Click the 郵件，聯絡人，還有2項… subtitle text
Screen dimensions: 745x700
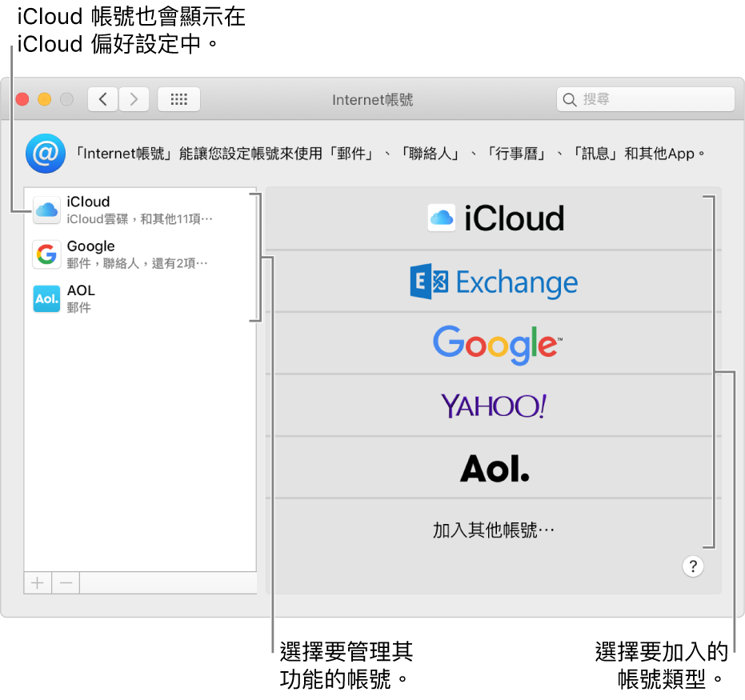tap(138, 263)
